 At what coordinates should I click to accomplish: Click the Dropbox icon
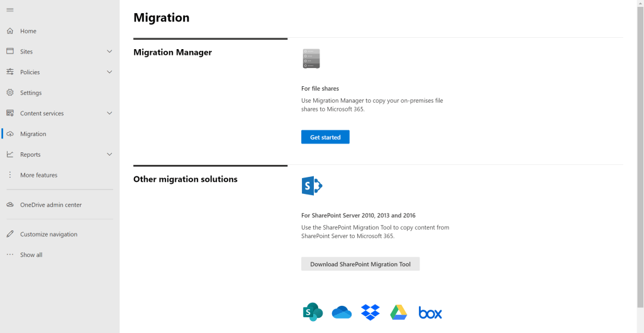tap(370, 312)
